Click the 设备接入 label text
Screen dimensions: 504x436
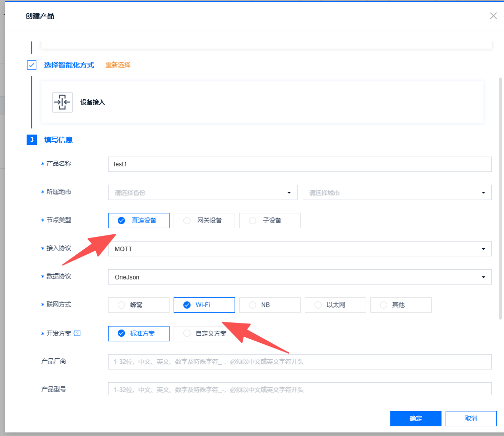93,102
